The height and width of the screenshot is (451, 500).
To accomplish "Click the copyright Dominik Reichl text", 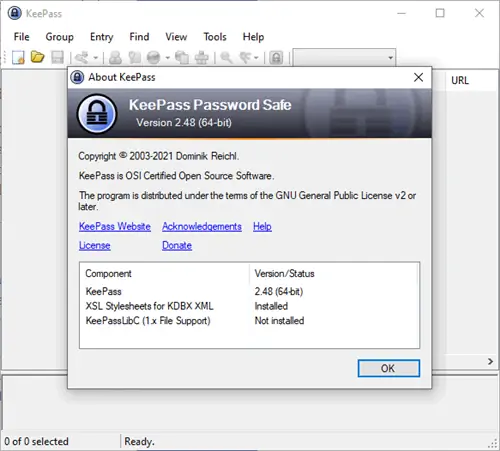I will (159, 156).
